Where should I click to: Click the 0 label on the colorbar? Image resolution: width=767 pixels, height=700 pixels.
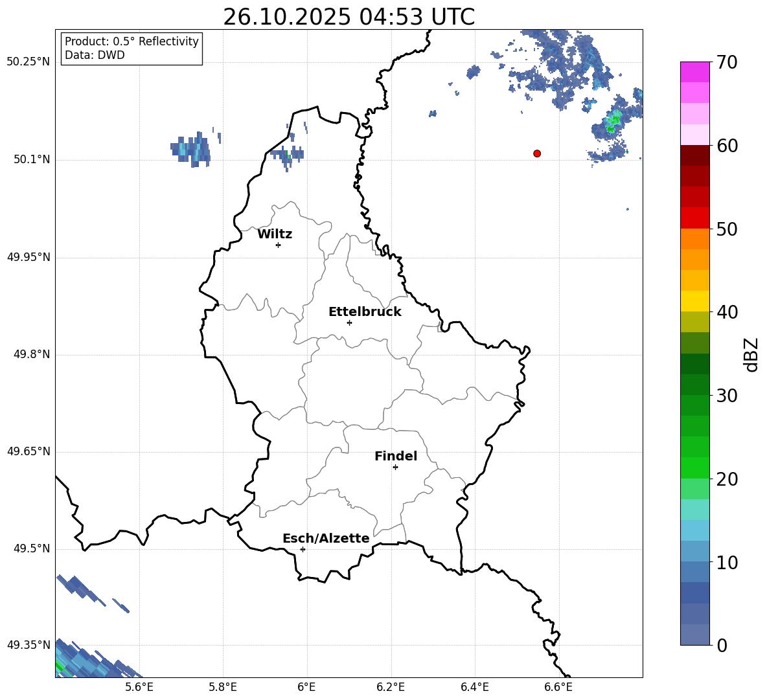722,645
